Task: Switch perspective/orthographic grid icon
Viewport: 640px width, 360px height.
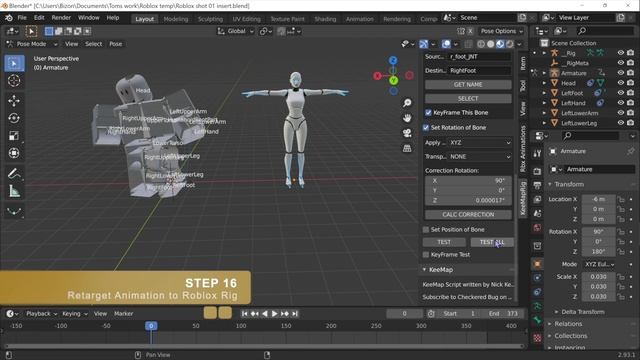Action: [407, 148]
